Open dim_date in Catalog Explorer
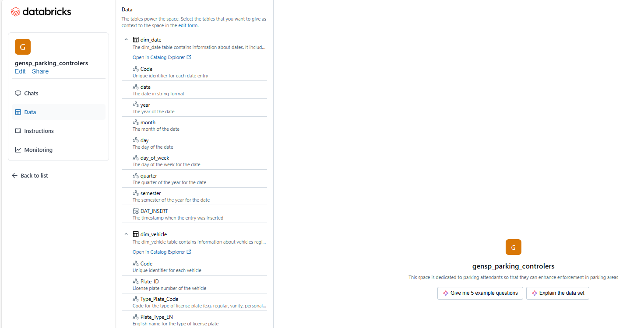 (x=162, y=57)
